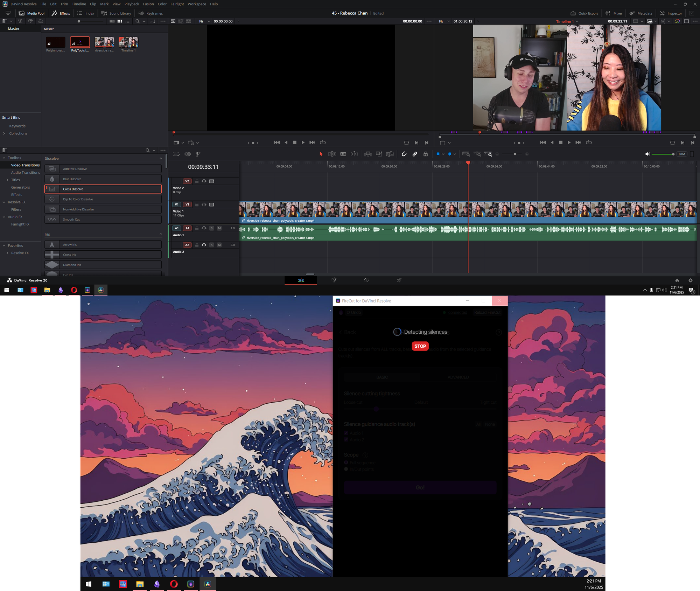Click the timeline zoom slider handle
The width and height of the screenshot is (700, 591).
[x=515, y=154]
